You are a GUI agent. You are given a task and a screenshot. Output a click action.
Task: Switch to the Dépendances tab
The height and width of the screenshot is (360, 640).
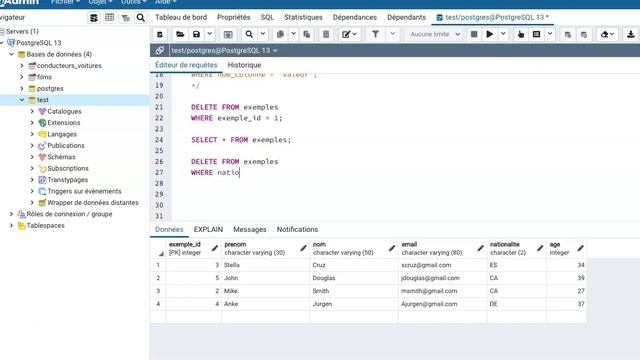pos(355,17)
